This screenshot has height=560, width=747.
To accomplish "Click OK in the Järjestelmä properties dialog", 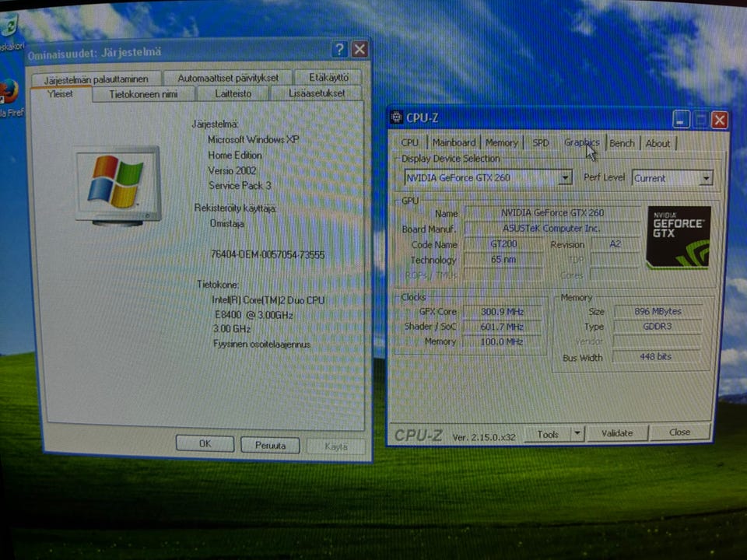I will pos(205,443).
